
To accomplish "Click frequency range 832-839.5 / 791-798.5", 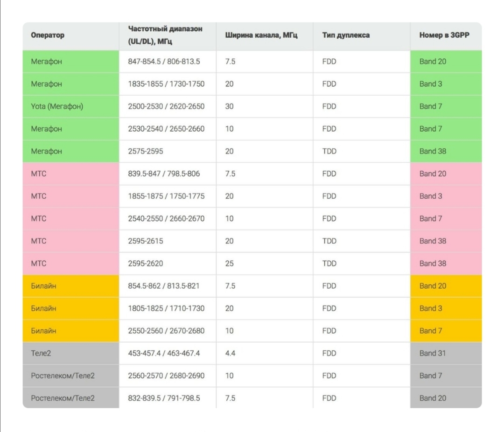I will click(x=164, y=398).
